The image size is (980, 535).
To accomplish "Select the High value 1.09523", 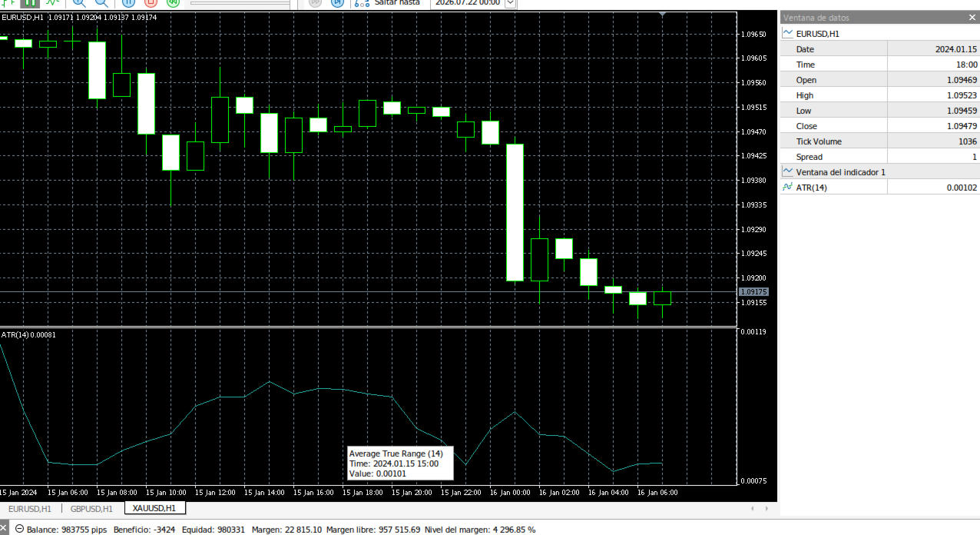I will (x=962, y=95).
